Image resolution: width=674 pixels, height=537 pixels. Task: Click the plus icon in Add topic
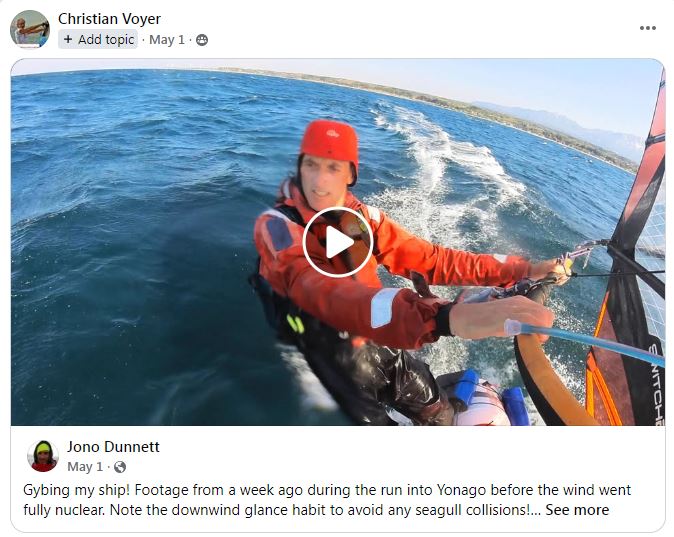[68, 40]
